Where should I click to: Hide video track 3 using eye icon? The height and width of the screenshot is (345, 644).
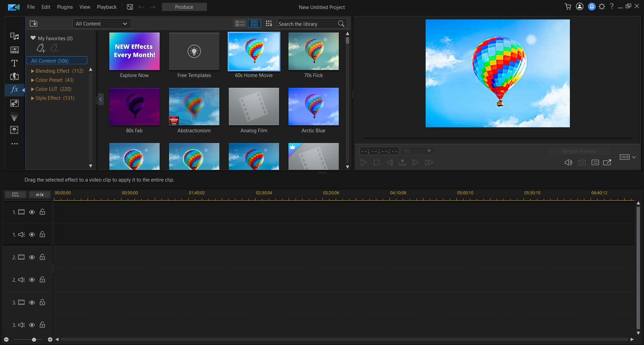32,302
